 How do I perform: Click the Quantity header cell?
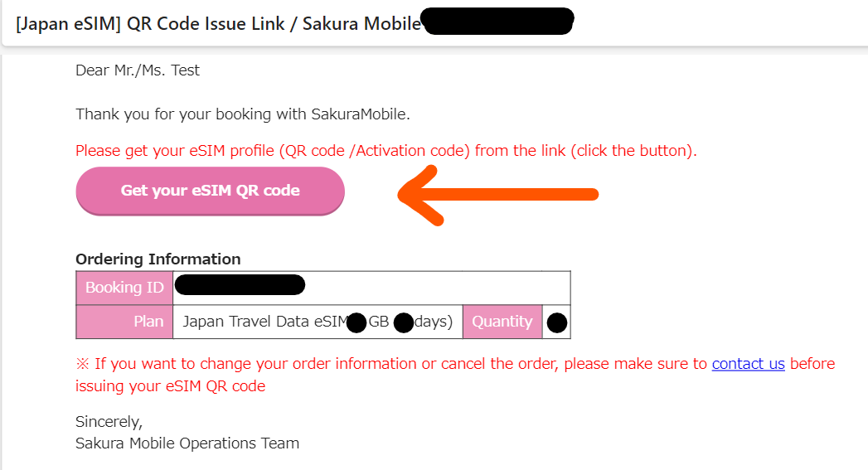(x=502, y=322)
